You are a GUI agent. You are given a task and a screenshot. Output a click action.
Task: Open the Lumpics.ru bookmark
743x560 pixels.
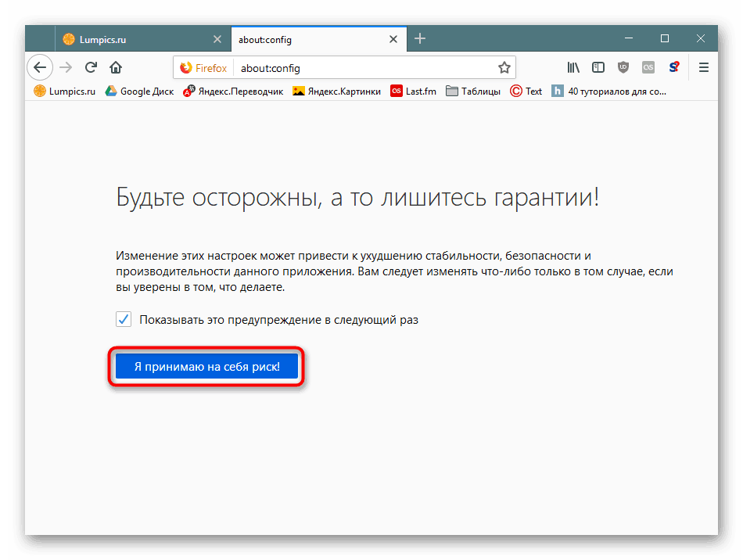64,92
